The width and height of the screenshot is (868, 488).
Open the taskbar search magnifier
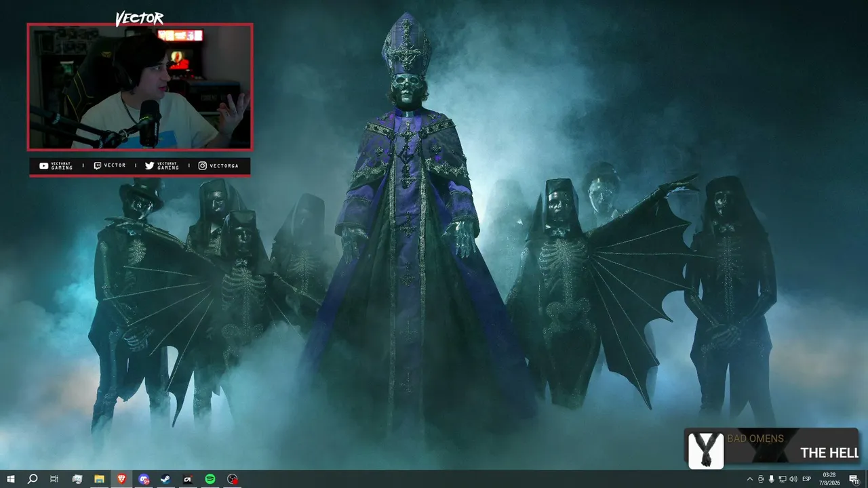click(33, 479)
